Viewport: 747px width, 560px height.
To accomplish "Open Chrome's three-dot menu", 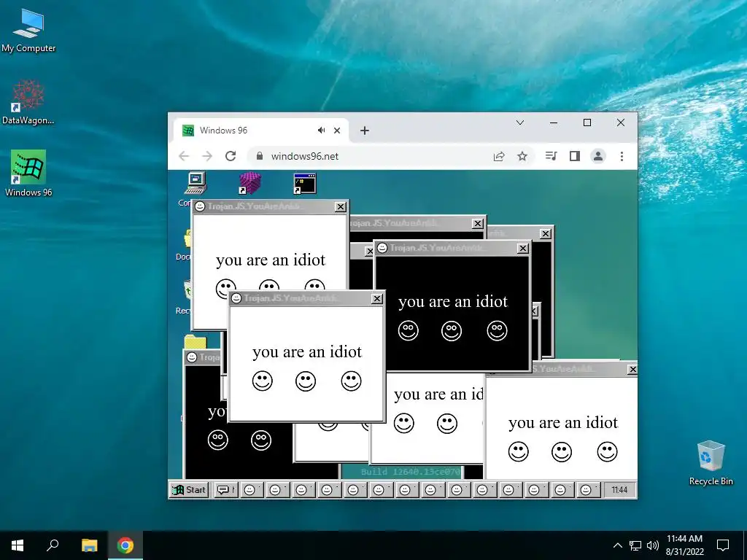I will (622, 156).
